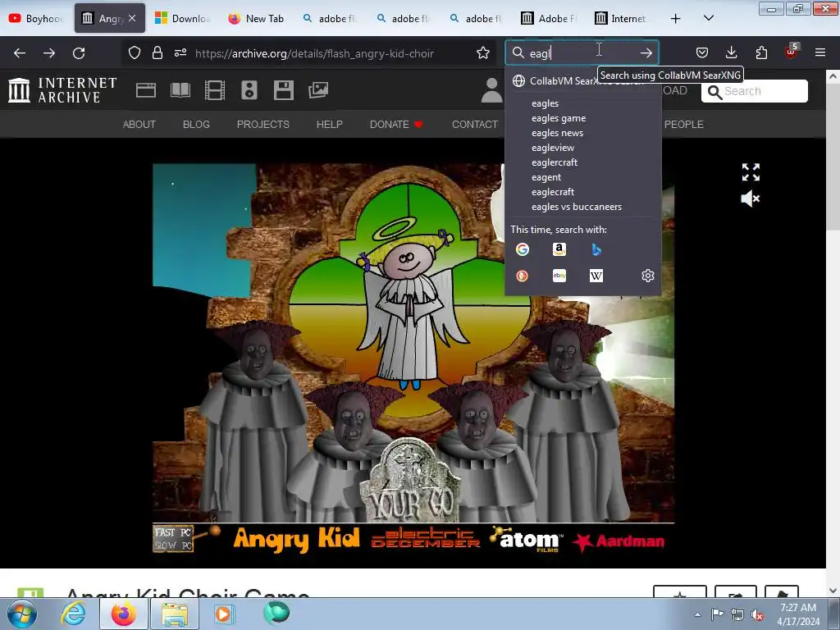Open the DONATE link
Image resolution: width=840 pixels, height=630 pixels.
[396, 125]
